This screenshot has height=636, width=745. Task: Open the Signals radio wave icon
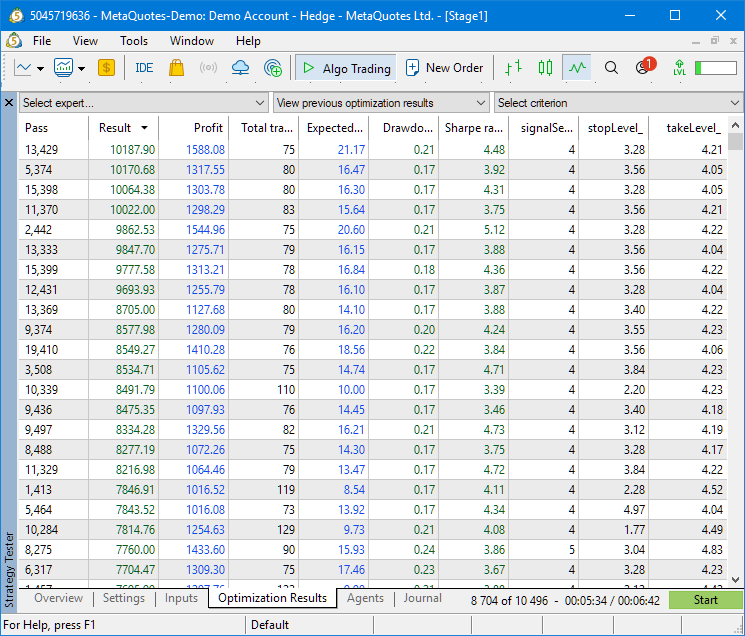(x=208, y=68)
